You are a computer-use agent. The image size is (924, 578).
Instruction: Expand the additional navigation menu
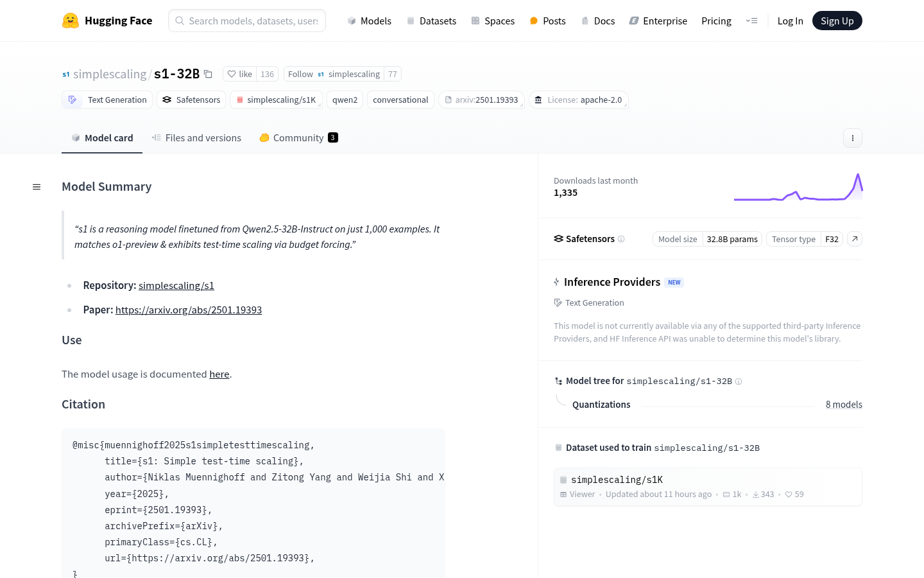click(751, 21)
